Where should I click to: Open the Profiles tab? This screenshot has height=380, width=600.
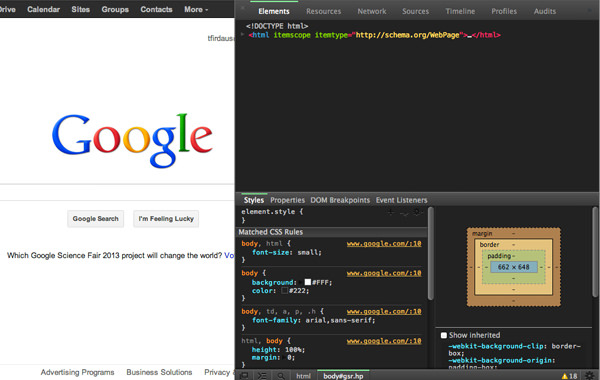[504, 11]
